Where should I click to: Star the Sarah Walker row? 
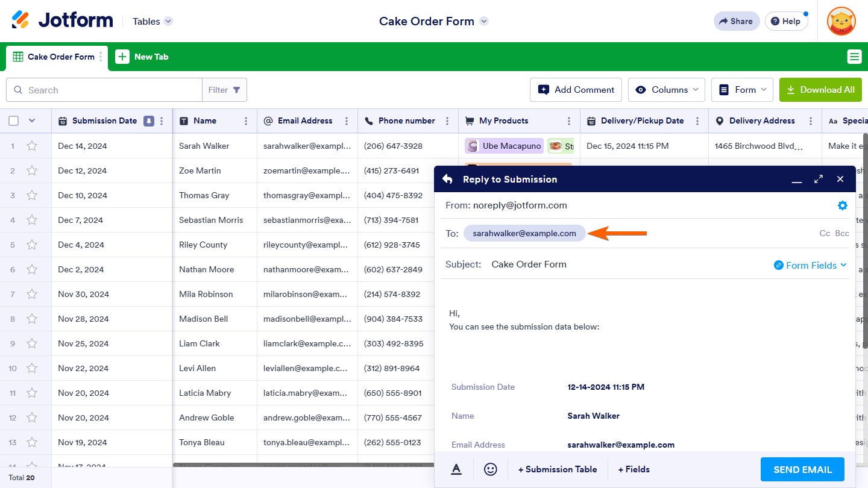pyautogui.click(x=32, y=146)
